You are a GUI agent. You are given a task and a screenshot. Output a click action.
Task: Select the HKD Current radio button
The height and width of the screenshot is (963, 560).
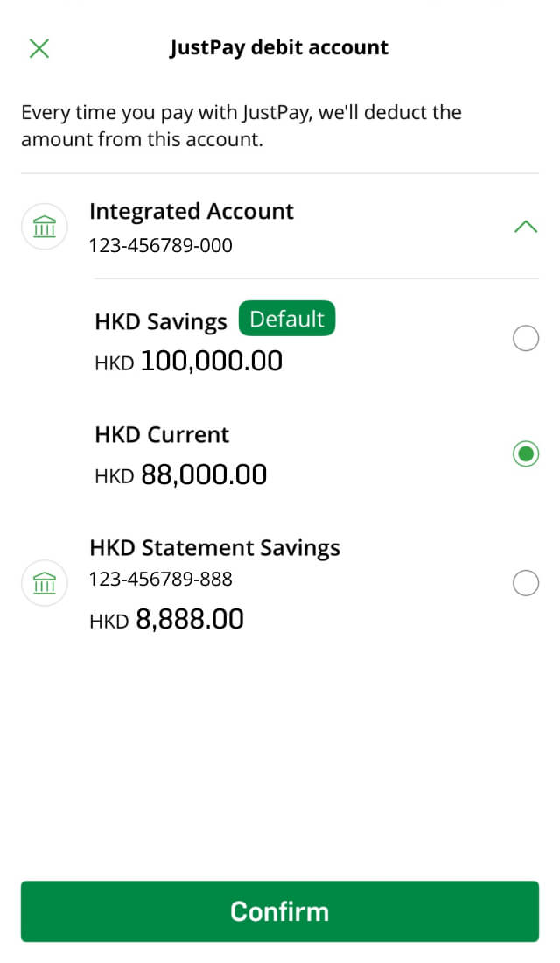[x=525, y=453]
